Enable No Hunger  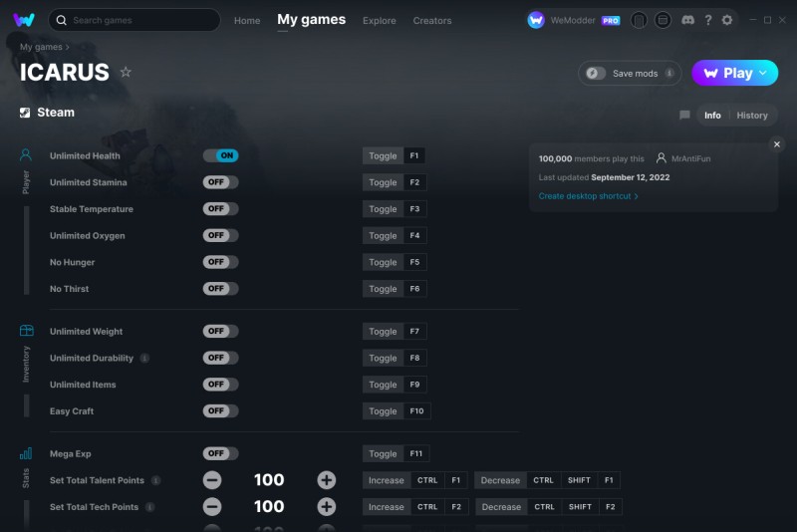pyautogui.click(x=220, y=262)
